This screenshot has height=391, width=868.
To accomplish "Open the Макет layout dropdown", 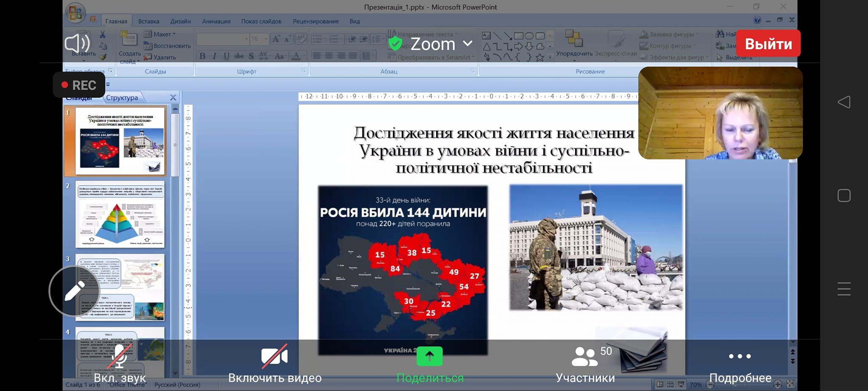I will [x=159, y=34].
